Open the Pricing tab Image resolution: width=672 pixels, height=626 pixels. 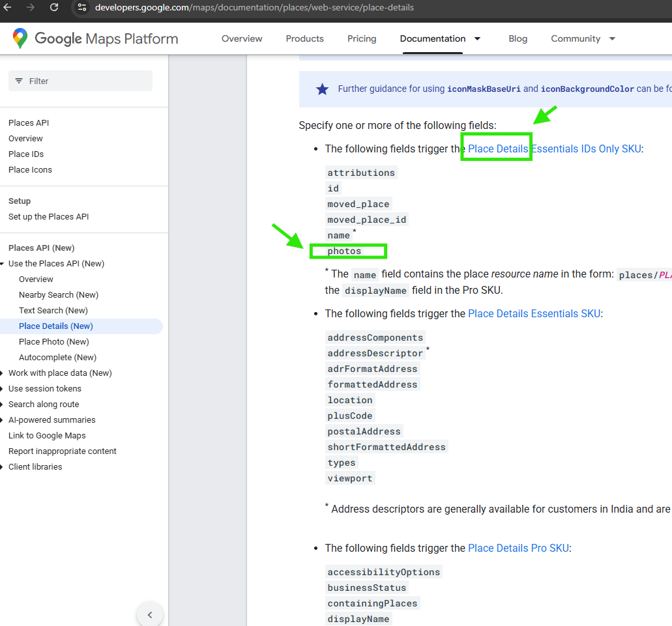point(362,39)
